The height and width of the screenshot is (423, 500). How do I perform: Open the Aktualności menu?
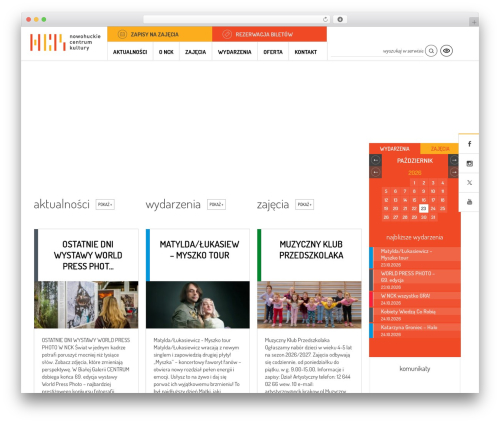[x=130, y=52]
